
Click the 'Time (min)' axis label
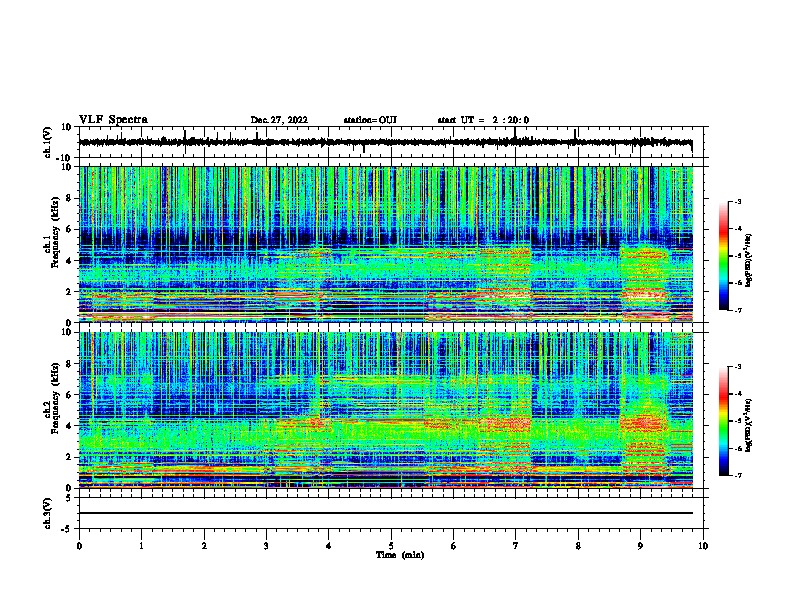coord(400,555)
